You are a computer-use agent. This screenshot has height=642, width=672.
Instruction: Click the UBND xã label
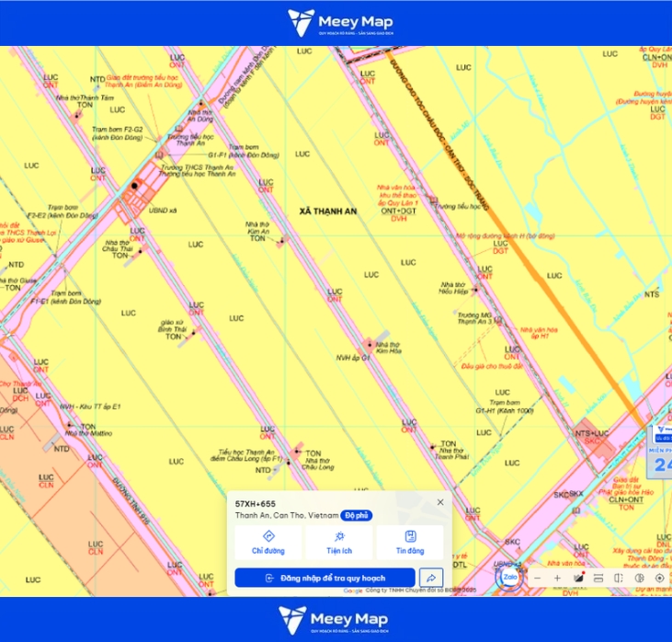(163, 211)
